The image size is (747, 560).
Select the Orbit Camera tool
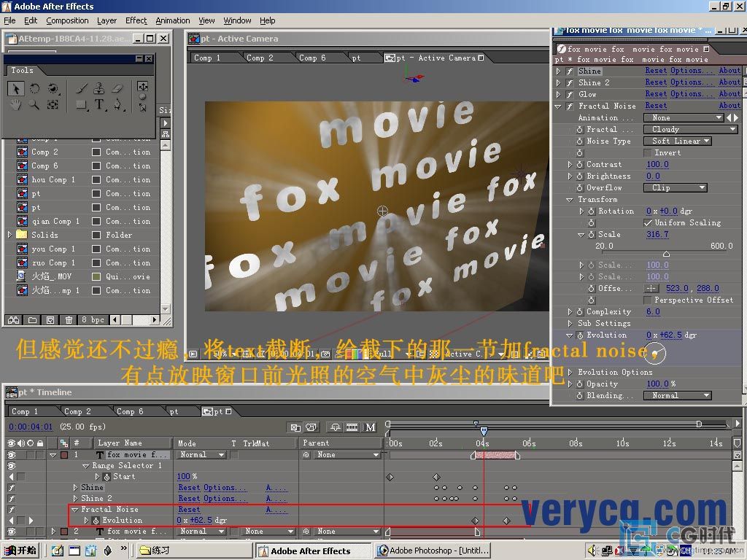point(53,89)
